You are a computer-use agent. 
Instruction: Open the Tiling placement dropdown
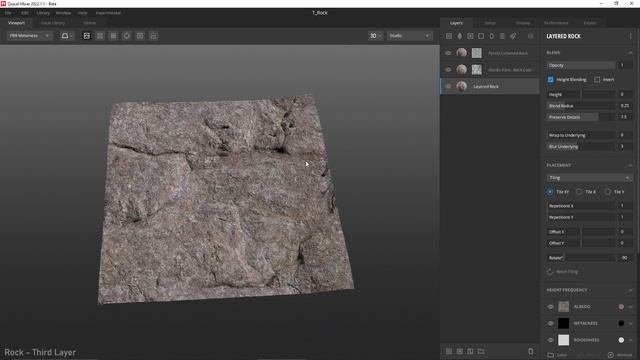pos(590,178)
